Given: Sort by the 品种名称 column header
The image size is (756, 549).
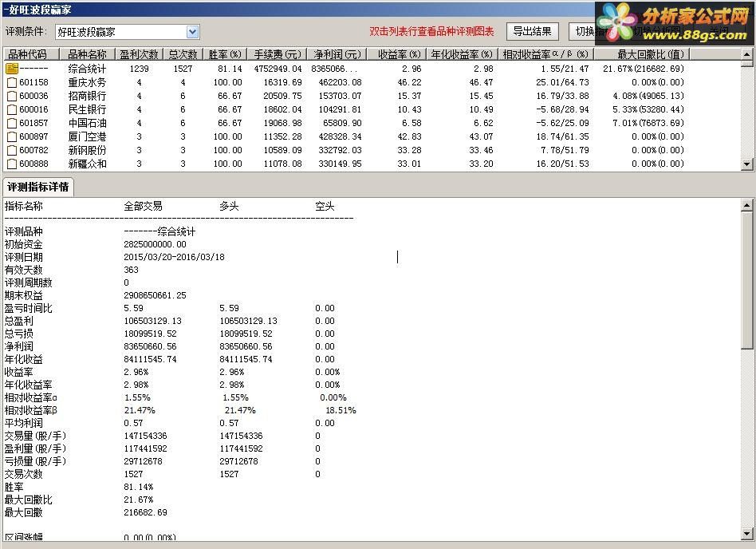Looking at the screenshot, I should (x=87, y=54).
